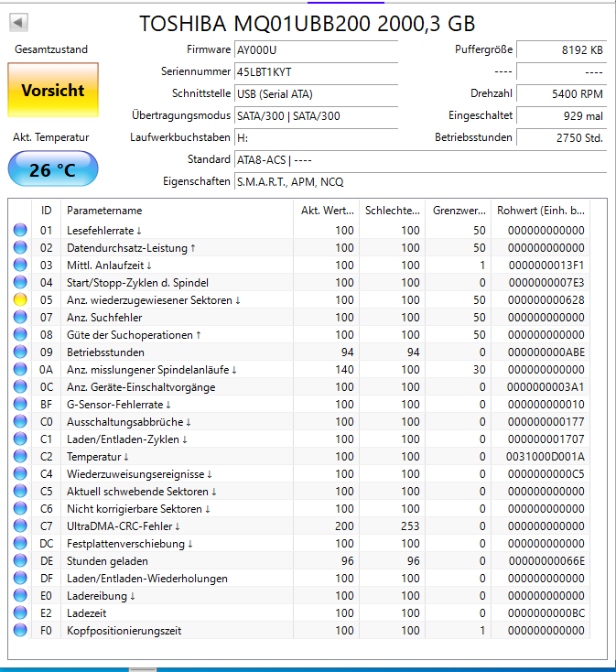Select the Temperatur parameter name
Viewport: 616px width, 672px height.
(98, 457)
